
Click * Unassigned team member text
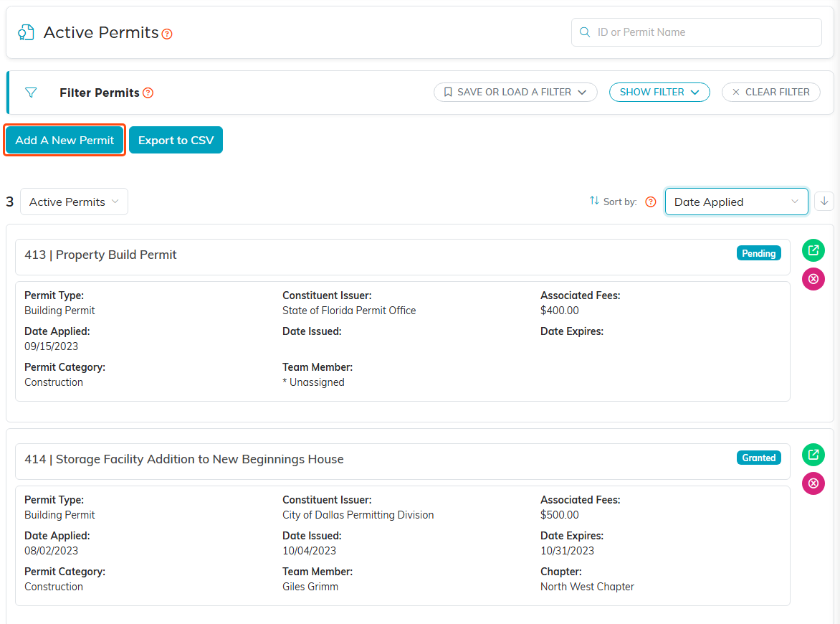coord(313,382)
